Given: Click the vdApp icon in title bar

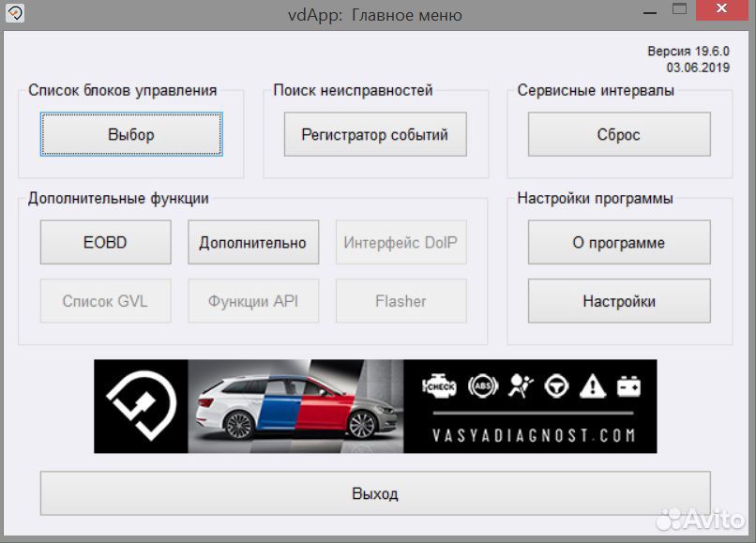Looking at the screenshot, I should tap(15, 15).
